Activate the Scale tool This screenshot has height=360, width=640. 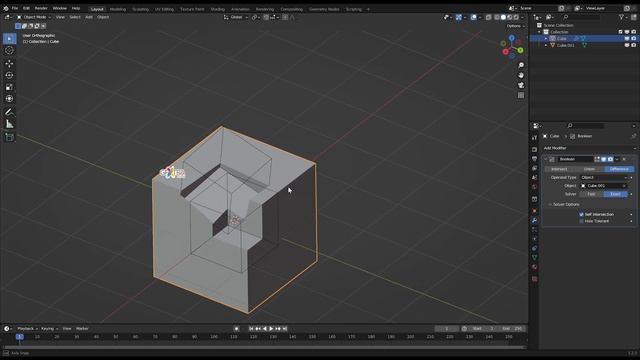coord(9,87)
